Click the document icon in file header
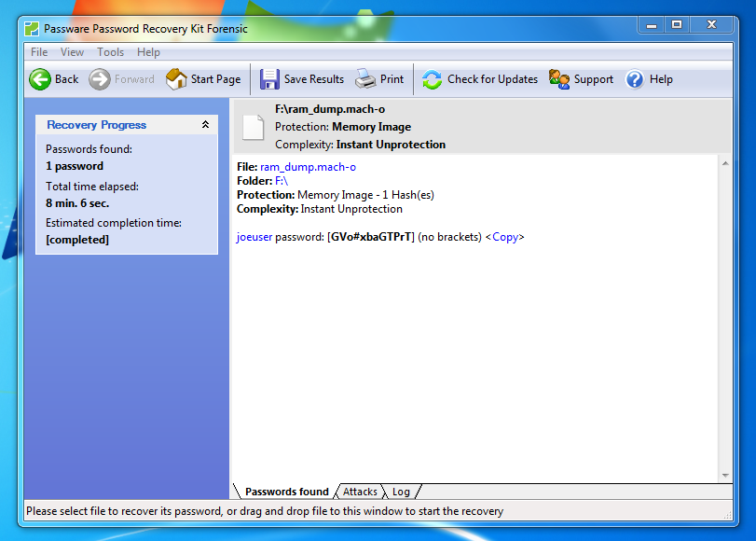756x541 pixels. point(253,127)
